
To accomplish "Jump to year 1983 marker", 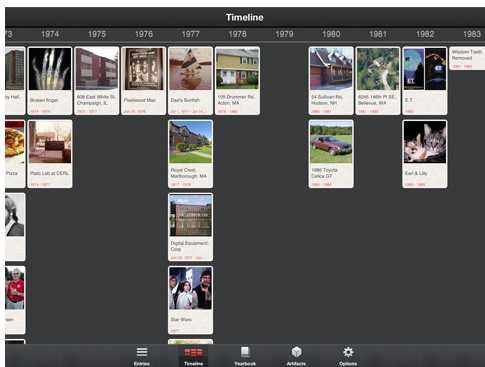I will click(472, 34).
